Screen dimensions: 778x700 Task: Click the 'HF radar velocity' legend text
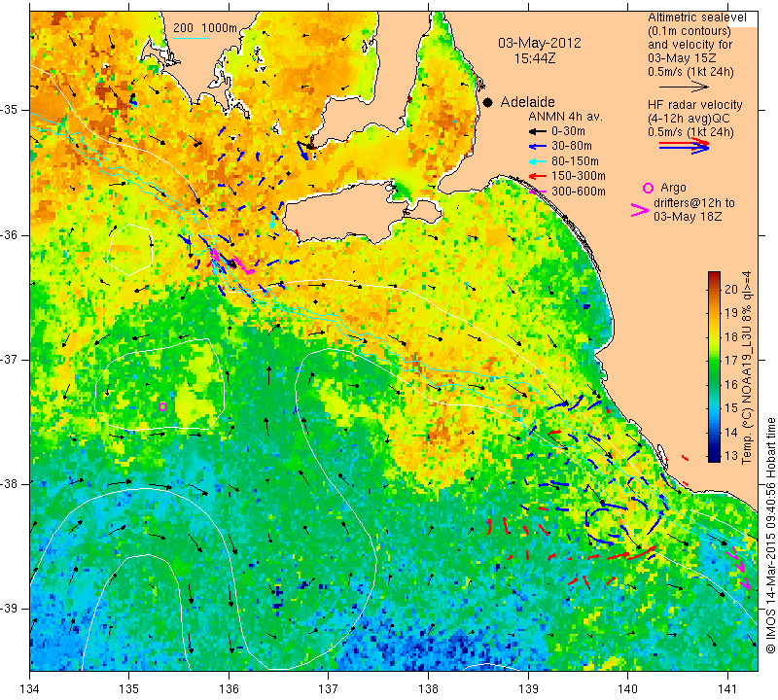(694, 105)
